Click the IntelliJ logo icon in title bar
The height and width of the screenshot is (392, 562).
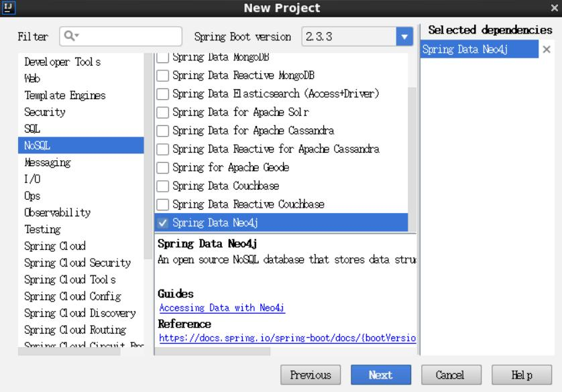[x=6, y=8]
